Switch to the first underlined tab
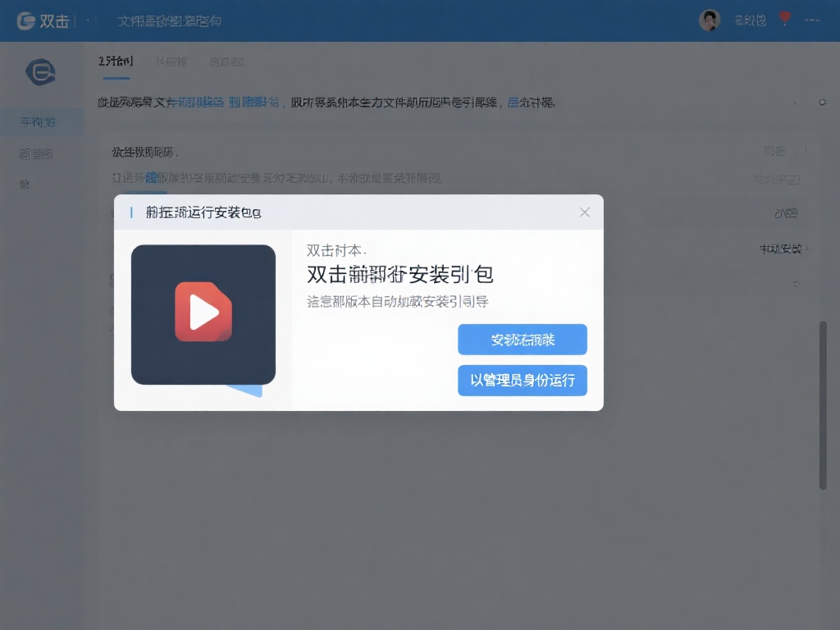The image size is (840, 630). [116, 62]
